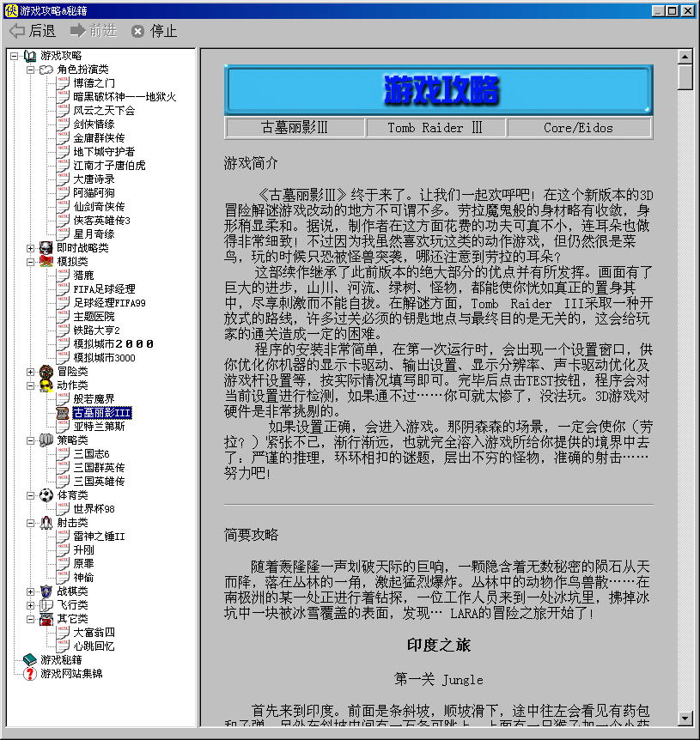Click the fist icon for 策略类
700x740 pixels.
46,440
